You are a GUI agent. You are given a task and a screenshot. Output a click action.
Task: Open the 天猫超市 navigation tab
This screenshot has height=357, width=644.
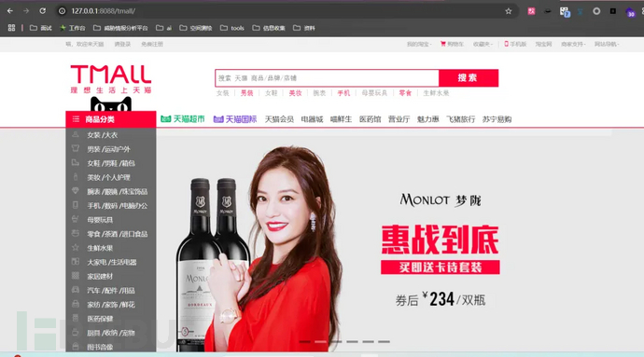pos(183,119)
